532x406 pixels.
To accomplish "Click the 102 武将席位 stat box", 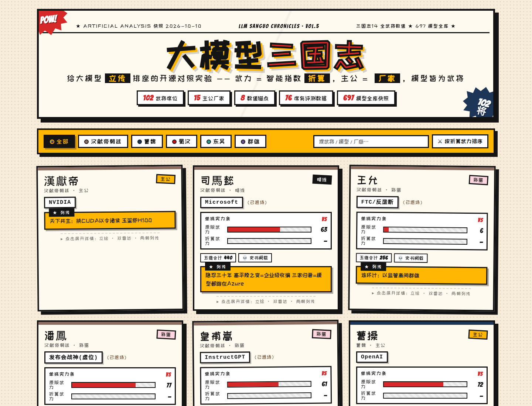I will 160,98.
